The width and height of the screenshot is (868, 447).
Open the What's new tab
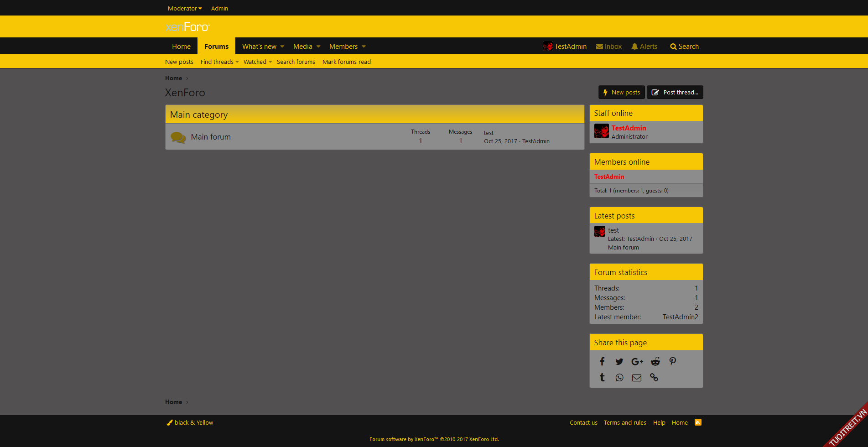[259, 47]
